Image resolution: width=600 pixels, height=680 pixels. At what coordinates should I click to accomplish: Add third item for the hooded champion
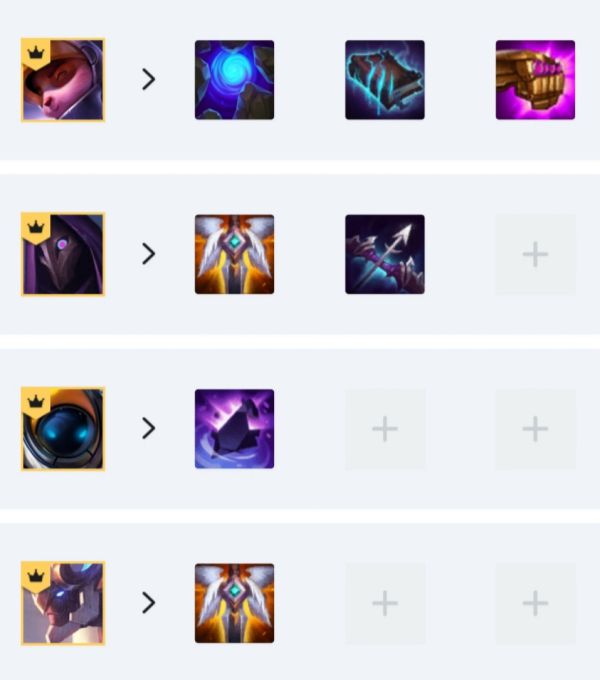click(535, 255)
